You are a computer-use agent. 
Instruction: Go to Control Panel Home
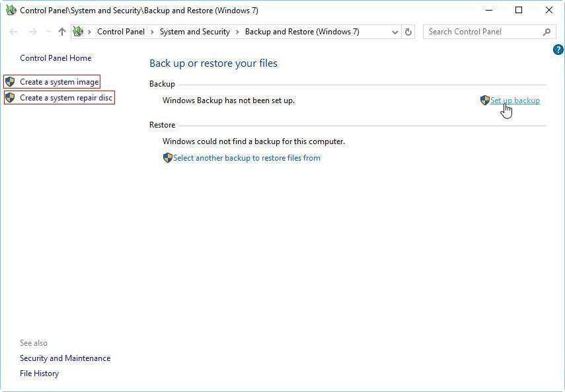(56, 58)
